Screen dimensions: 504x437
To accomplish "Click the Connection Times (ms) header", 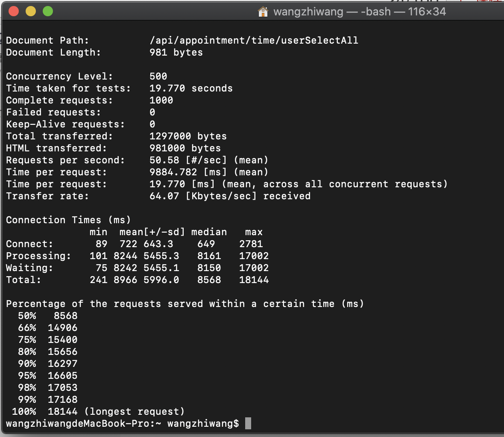I will tap(68, 220).
